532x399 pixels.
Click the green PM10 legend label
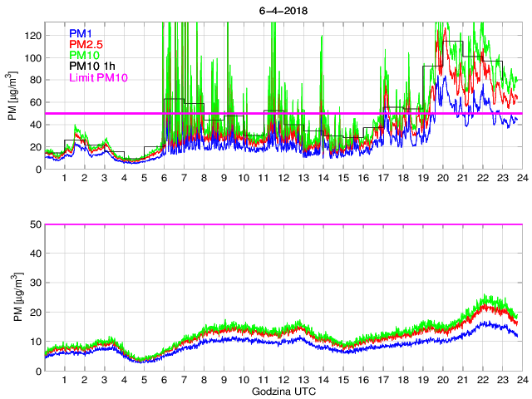[84, 55]
